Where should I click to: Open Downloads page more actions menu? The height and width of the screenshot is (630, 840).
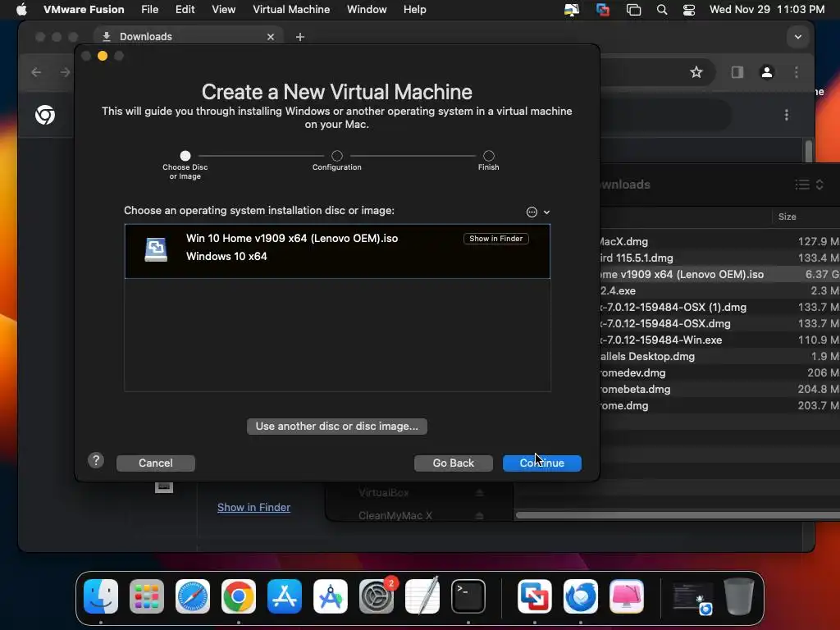click(x=787, y=115)
